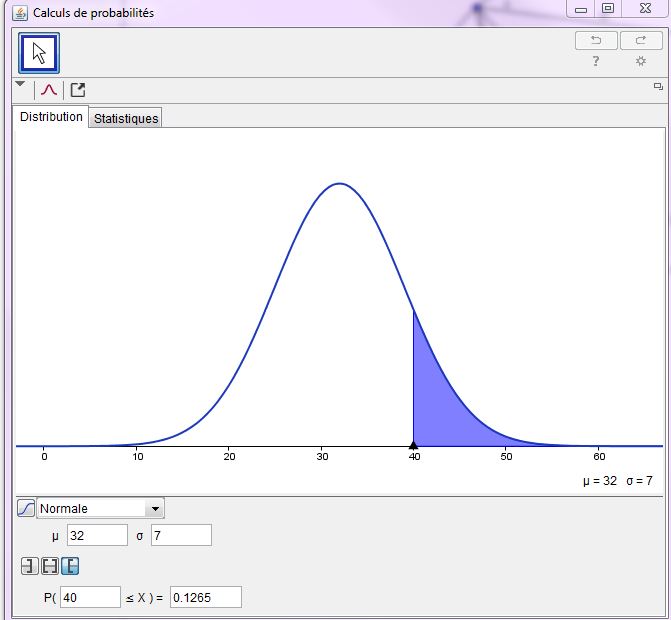Click the probability result field 0.1265
Screen dimensions: 671x620
[206, 597]
